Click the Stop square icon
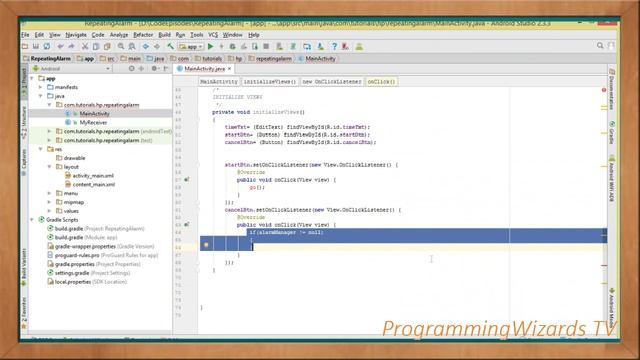 point(266,47)
